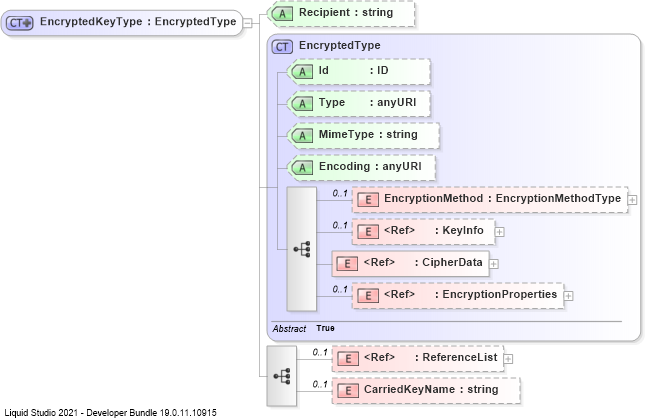Expand the EncryptionProperties element
Viewport: 645px width, 418px height.
click(x=568, y=296)
